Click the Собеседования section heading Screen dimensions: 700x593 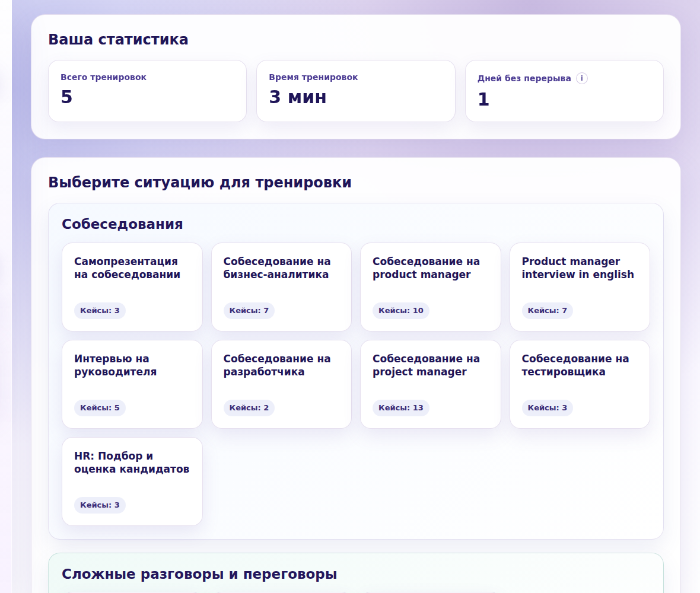click(x=122, y=224)
